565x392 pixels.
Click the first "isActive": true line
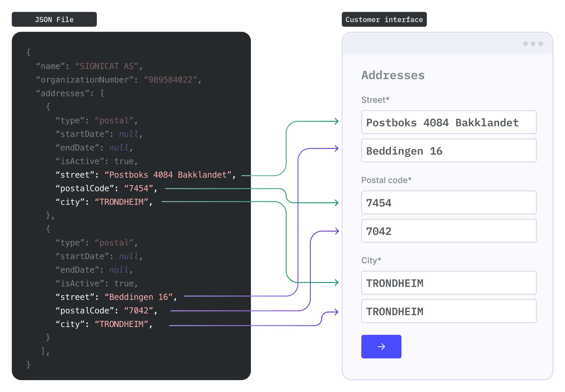click(x=97, y=161)
